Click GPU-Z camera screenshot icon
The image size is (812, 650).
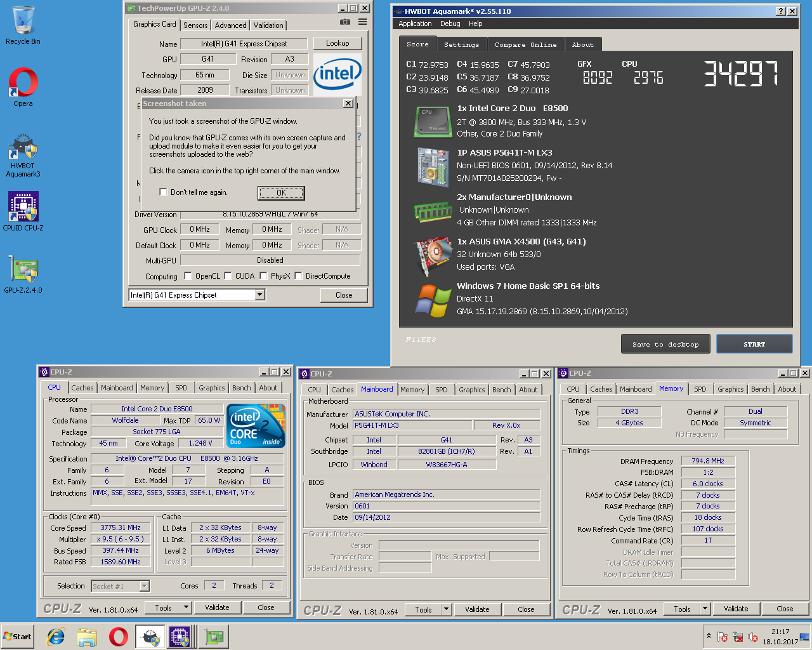(344, 22)
